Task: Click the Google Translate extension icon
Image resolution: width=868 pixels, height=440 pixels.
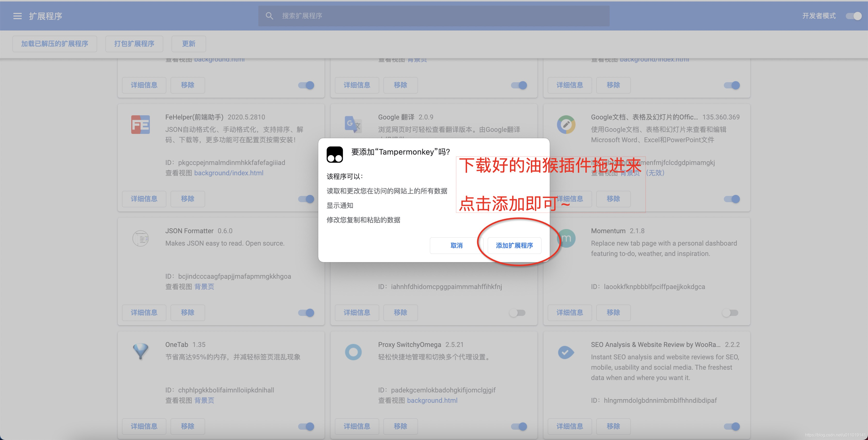Action: click(x=353, y=125)
